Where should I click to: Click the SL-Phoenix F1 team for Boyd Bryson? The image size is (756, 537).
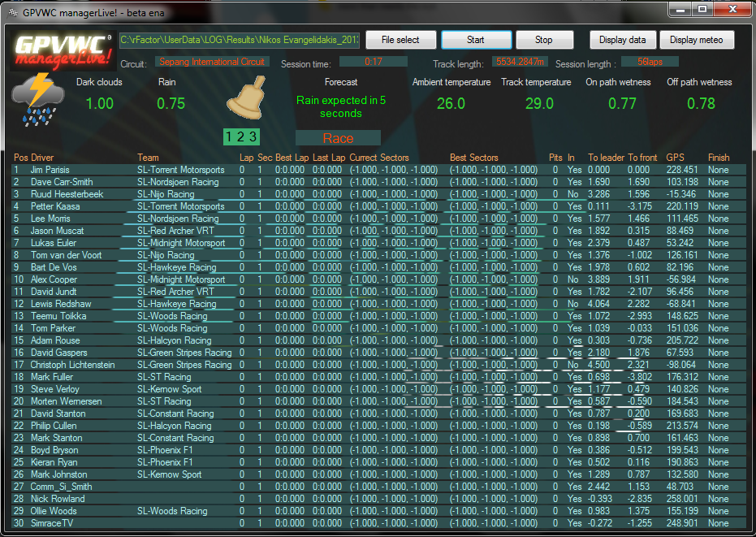tap(165, 450)
